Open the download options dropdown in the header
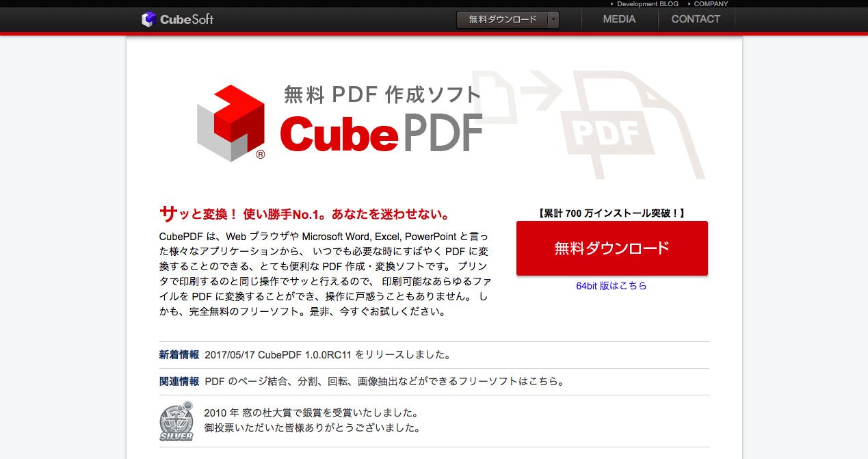This screenshot has height=459, width=868. 553,19
